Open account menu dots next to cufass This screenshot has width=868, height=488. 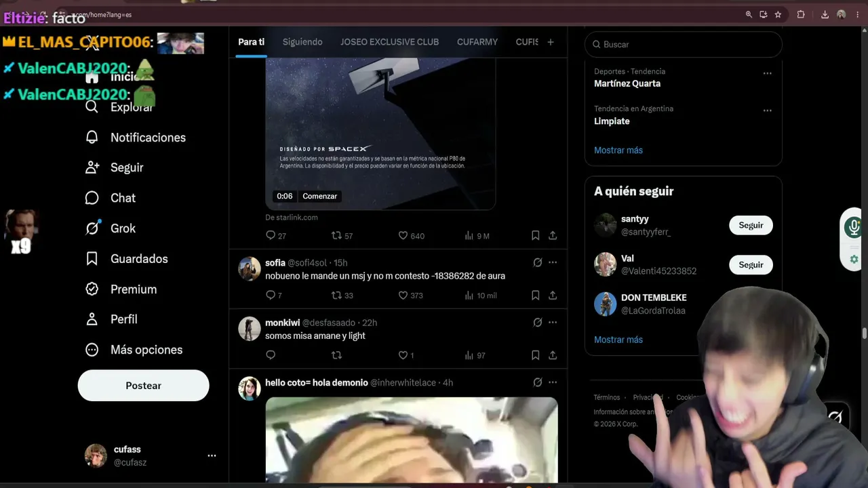click(212, 455)
